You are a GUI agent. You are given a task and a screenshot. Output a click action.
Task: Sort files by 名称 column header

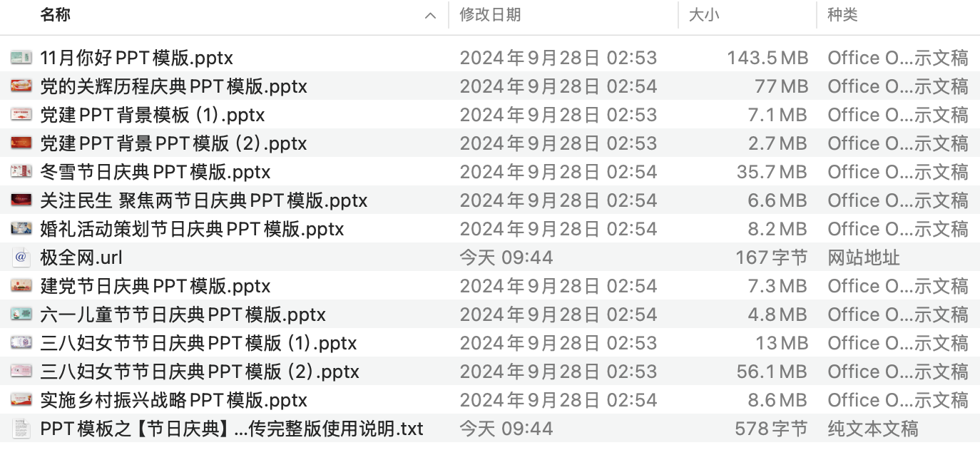tap(56, 15)
